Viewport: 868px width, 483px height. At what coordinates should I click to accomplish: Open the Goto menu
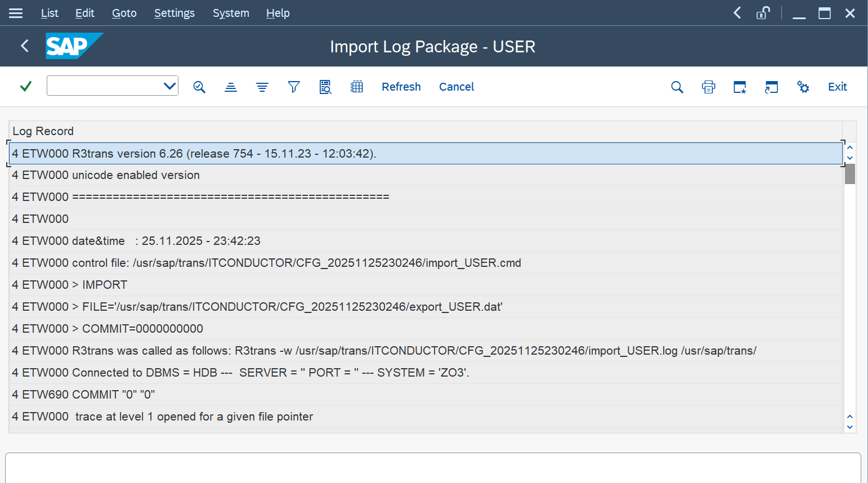pos(124,13)
